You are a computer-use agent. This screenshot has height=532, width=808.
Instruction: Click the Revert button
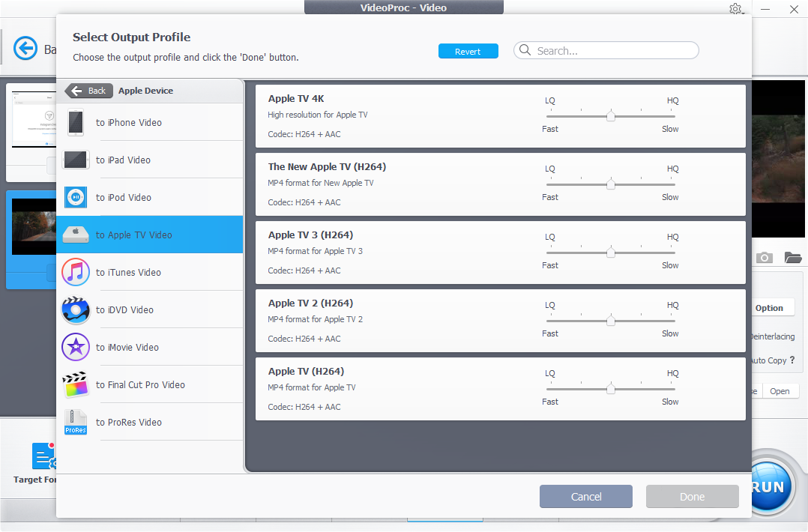click(x=468, y=51)
